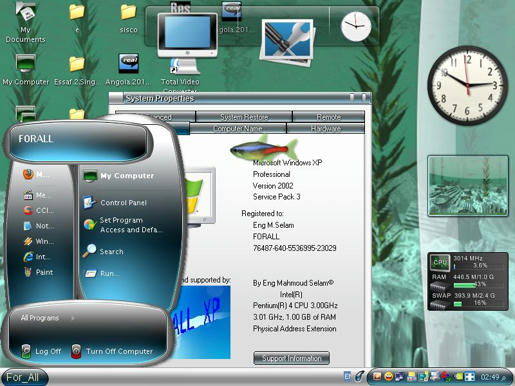This screenshot has height=386, width=515.
Task: Open the Essaf 2.Sing folder
Action: [x=75, y=71]
